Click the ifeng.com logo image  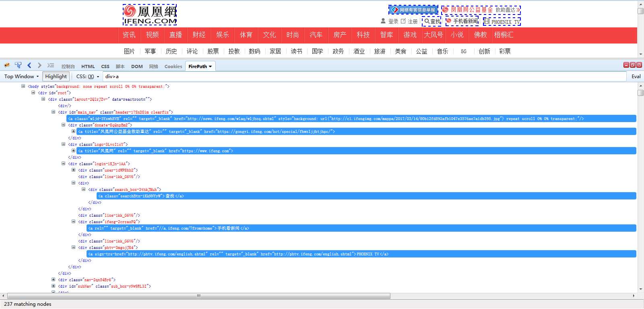(150, 15)
